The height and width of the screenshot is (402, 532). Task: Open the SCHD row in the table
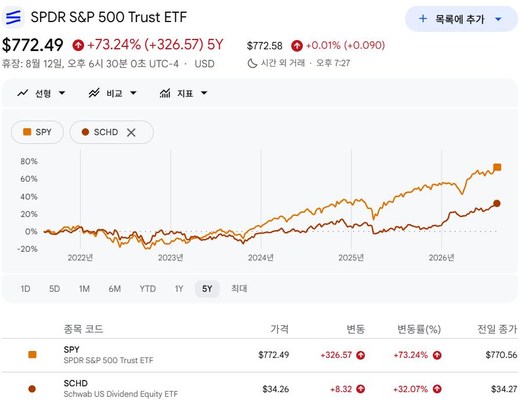(x=260, y=389)
